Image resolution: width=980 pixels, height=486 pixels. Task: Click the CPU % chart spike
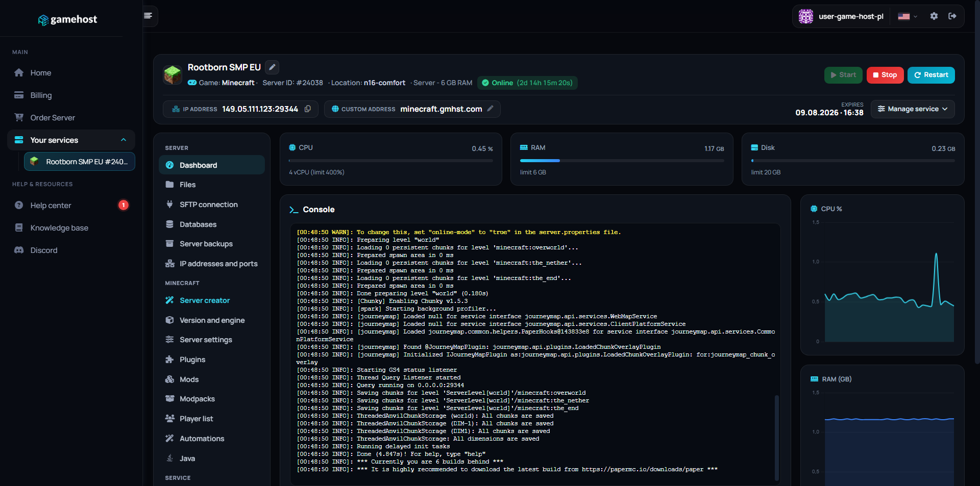(936, 255)
